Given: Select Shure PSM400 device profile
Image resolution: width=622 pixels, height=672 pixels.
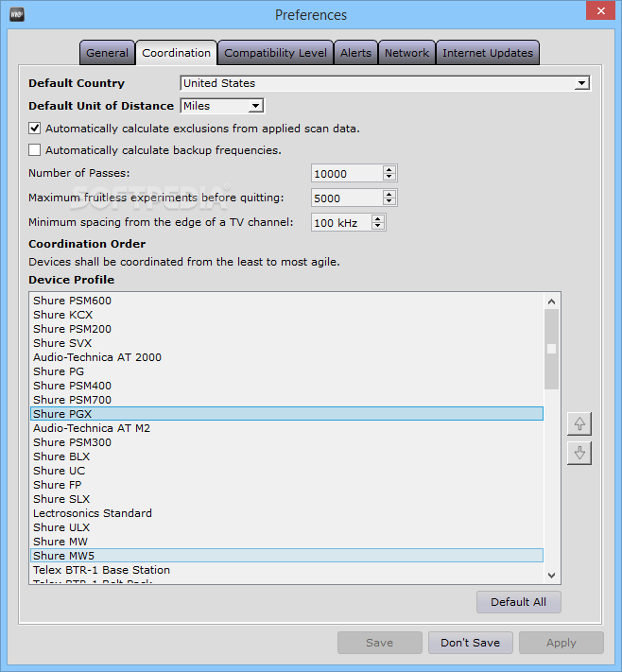Looking at the screenshot, I should pos(286,386).
